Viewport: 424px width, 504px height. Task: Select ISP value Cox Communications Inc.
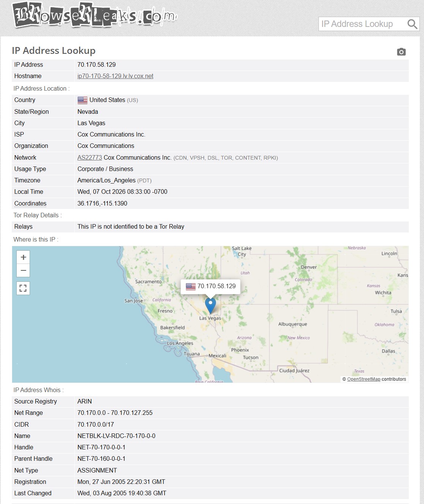point(111,134)
